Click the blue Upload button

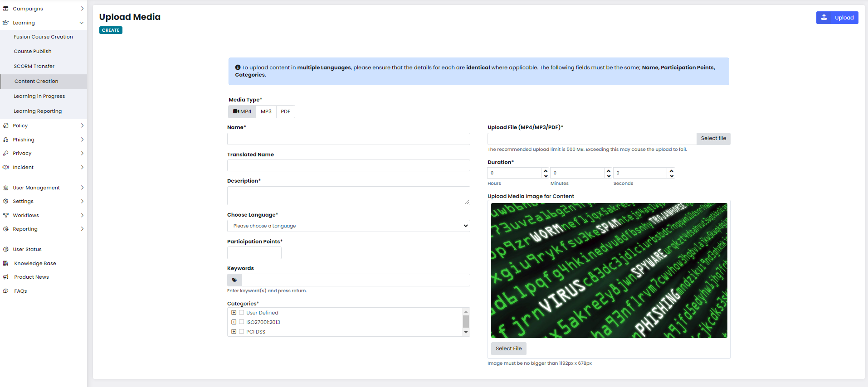[837, 18]
